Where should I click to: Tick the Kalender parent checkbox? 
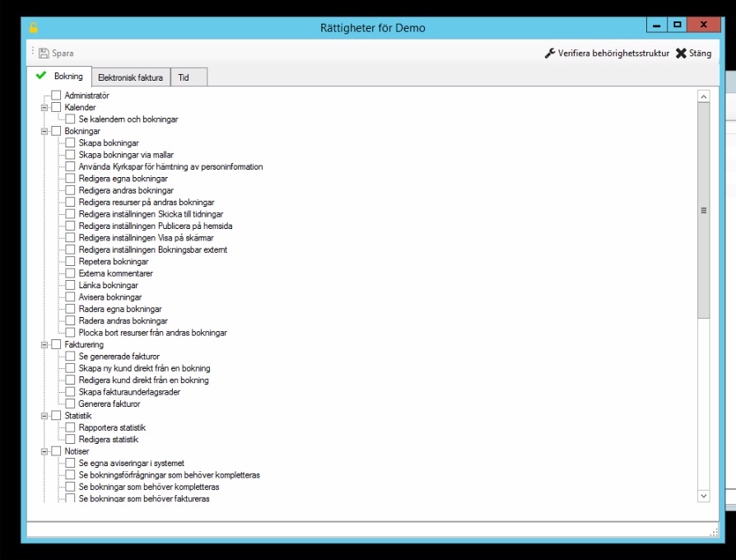pos(56,107)
